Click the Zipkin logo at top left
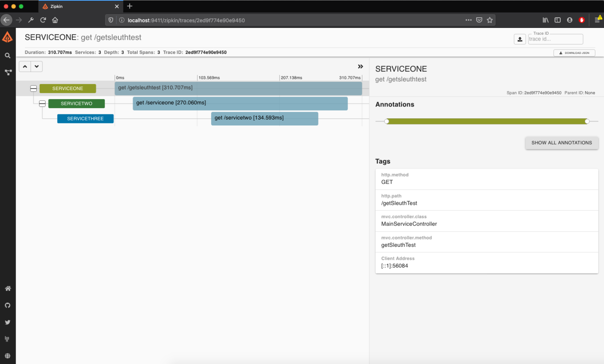The height and width of the screenshot is (364, 604). (7, 37)
